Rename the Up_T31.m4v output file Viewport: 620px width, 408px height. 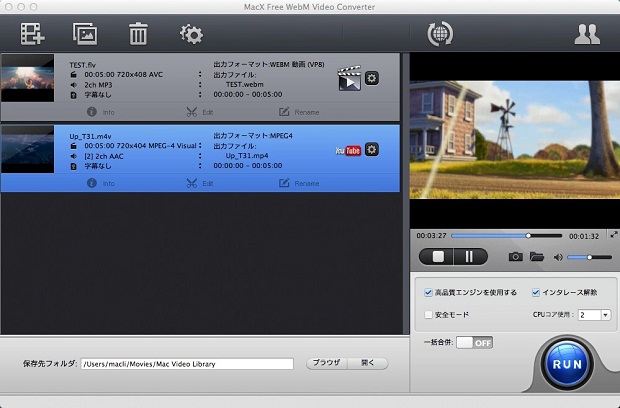coord(299,183)
